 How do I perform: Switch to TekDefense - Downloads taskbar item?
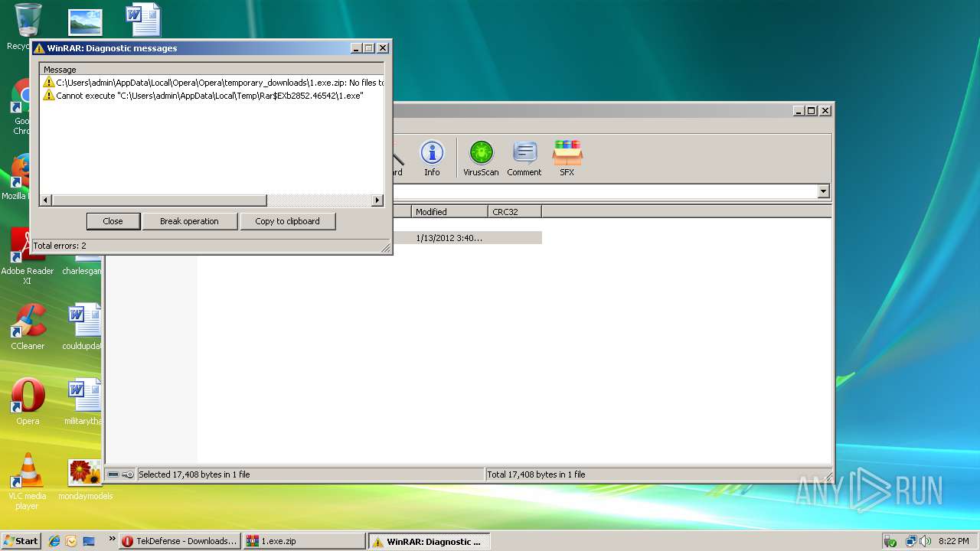pos(180,541)
